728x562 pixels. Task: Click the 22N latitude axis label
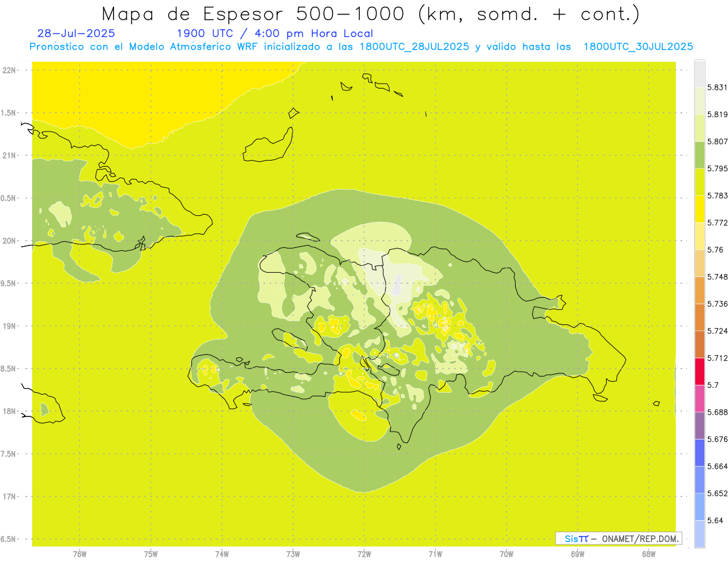(x=9, y=70)
